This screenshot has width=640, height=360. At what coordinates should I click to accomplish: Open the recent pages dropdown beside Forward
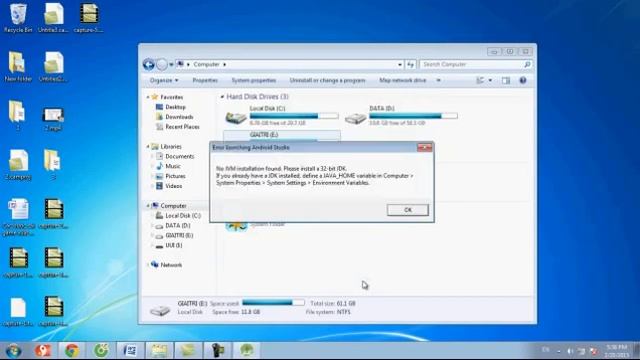171,64
